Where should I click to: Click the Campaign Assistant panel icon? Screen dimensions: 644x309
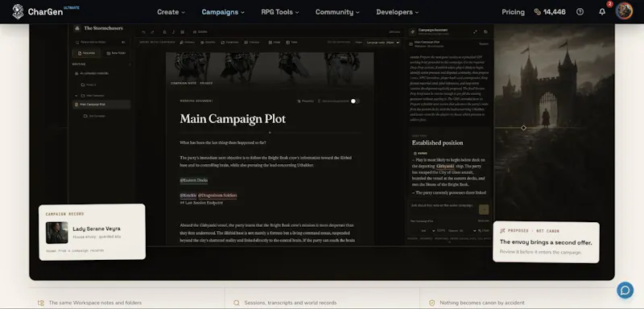tap(412, 31)
